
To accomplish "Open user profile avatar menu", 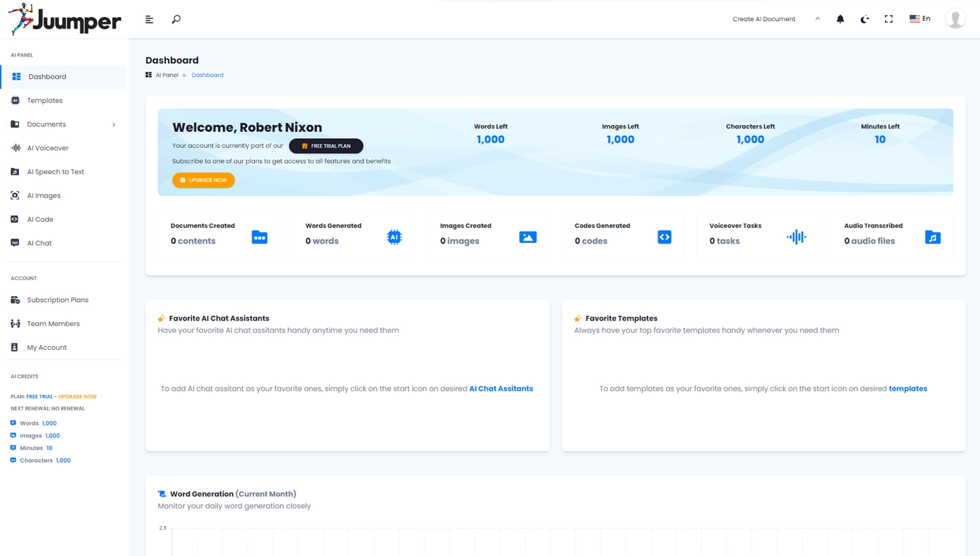I will click(956, 19).
